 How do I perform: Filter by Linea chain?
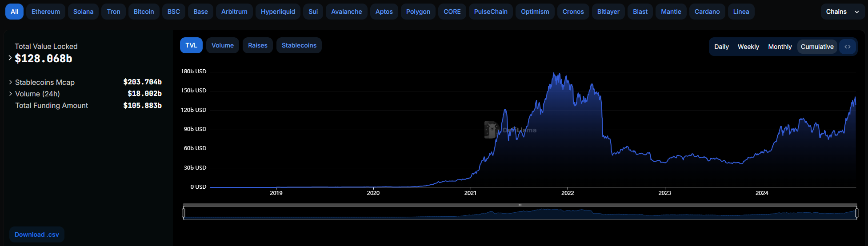tap(741, 12)
